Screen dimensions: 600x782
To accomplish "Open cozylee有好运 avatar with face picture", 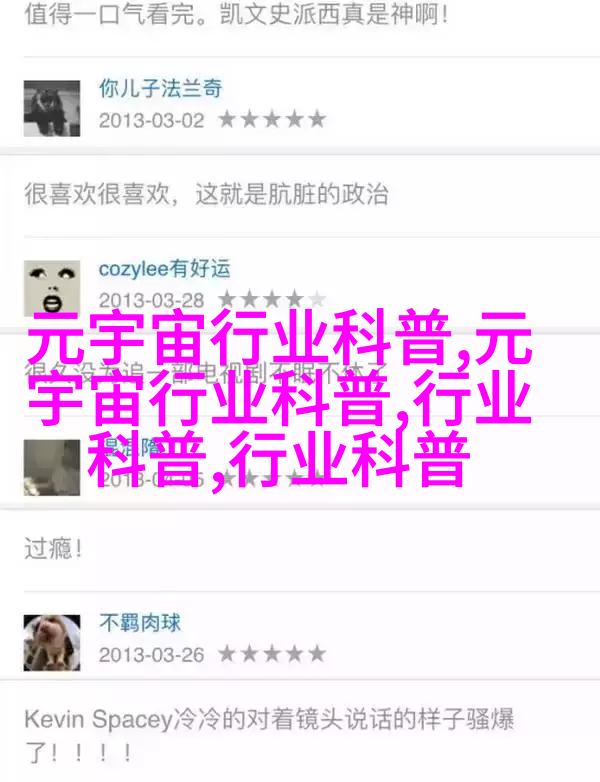I will coord(52,288).
